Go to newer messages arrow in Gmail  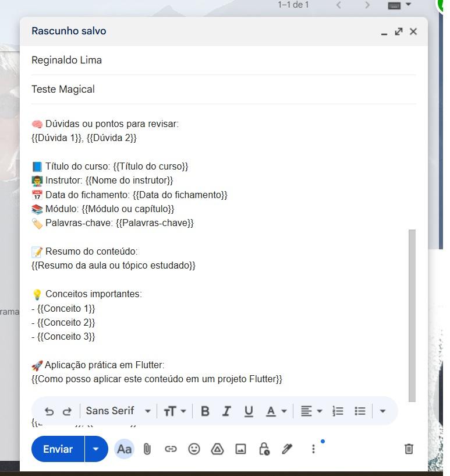[x=339, y=5]
